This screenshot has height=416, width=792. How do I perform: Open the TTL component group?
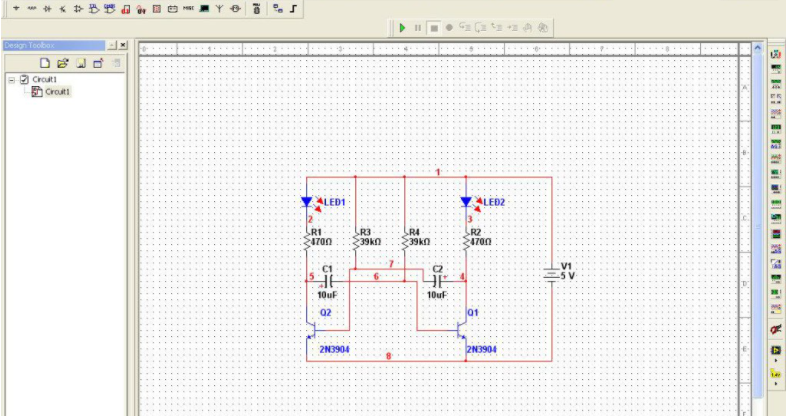click(94, 9)
